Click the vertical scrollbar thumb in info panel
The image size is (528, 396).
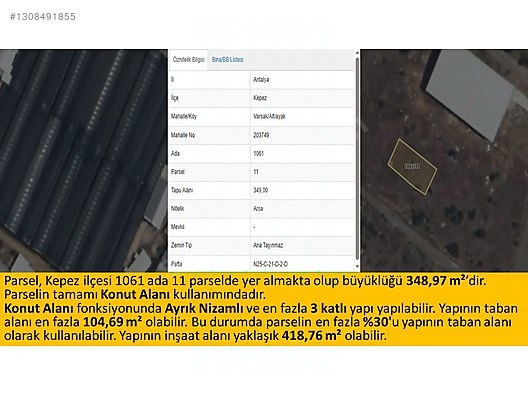click(x=357, y=158)
